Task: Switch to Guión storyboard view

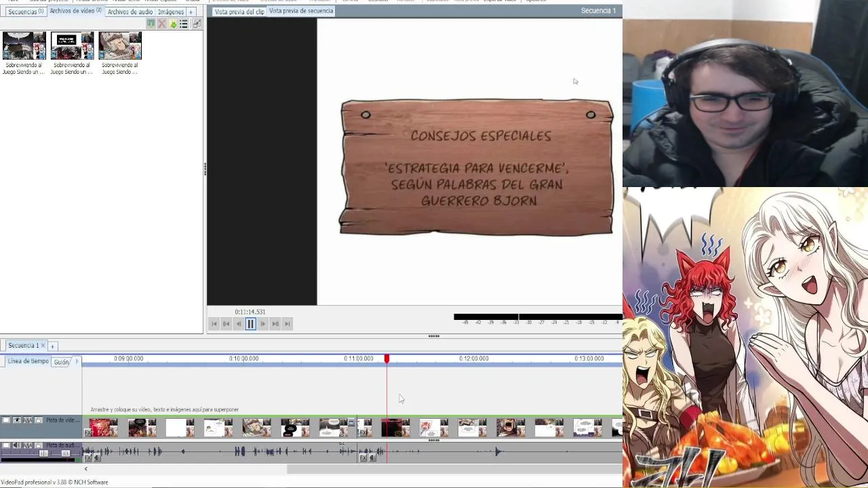Action: 62,362
